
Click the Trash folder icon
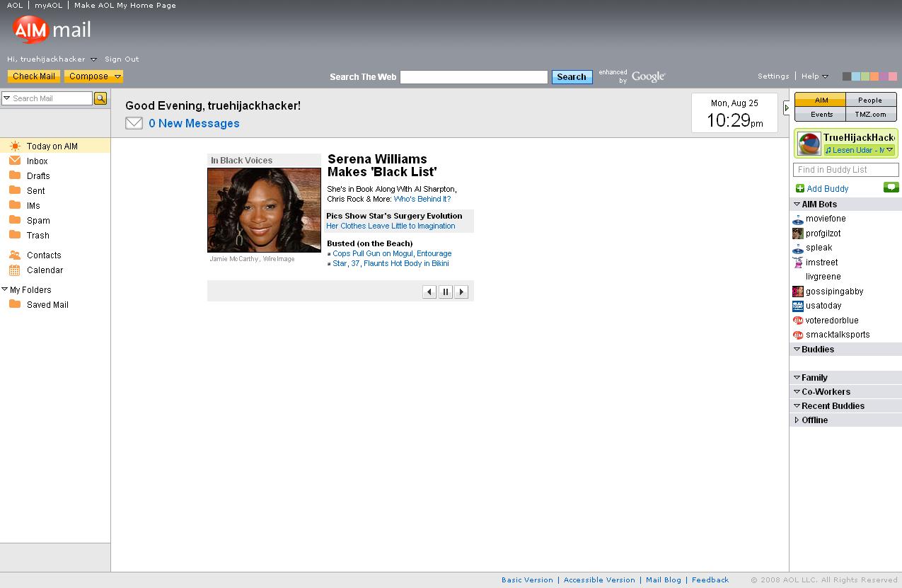[x=14, y=235]
